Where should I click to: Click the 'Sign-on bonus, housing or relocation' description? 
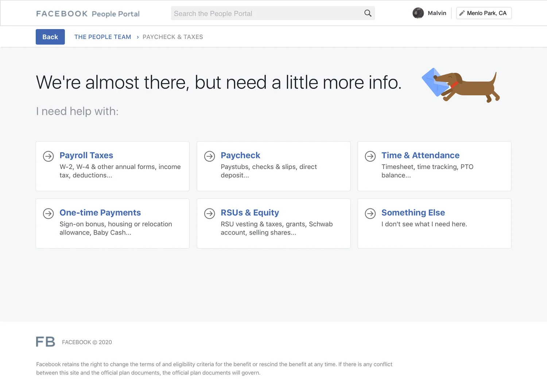click(116, 228)
